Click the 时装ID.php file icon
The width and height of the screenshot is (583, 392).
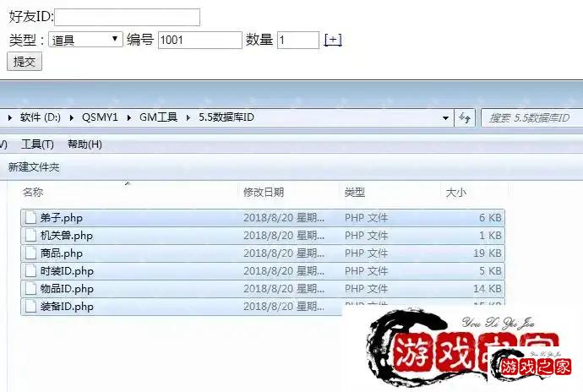point(30,270)
